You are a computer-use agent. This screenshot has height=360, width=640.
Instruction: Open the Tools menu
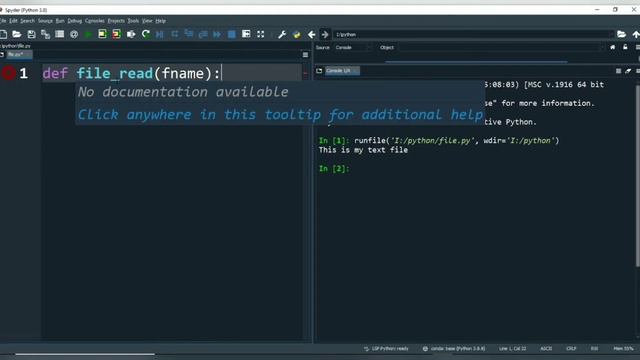pos(133,21)
